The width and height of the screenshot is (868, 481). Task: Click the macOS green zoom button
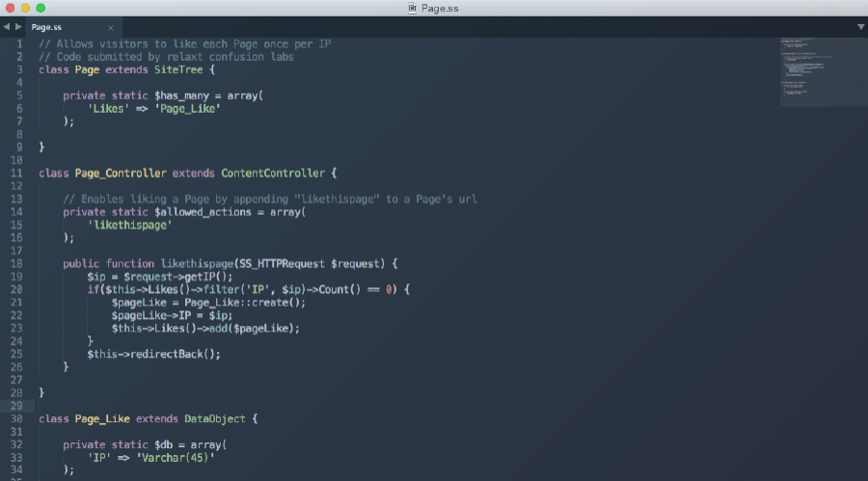pos(41,8)
